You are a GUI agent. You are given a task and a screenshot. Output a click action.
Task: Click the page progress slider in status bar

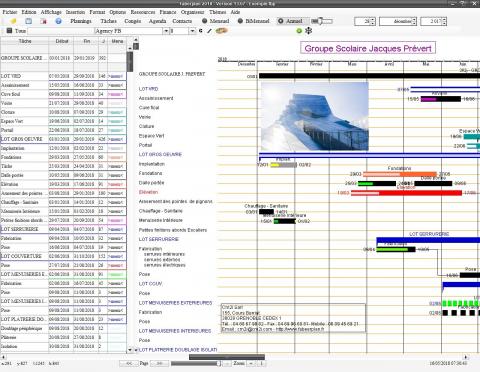pos(196,363)
